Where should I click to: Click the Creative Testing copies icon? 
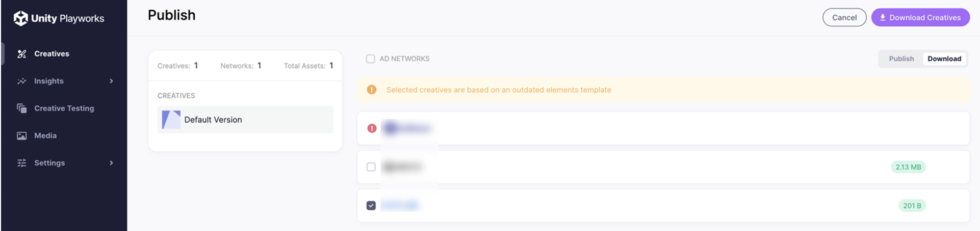pyautogui.click(x=21, y=108)
